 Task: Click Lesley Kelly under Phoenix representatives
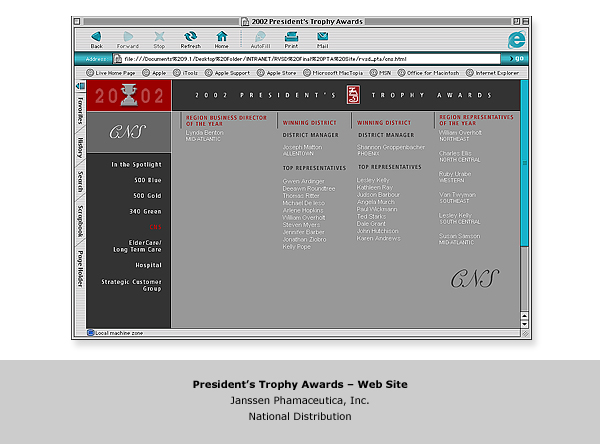coord(373,180)
